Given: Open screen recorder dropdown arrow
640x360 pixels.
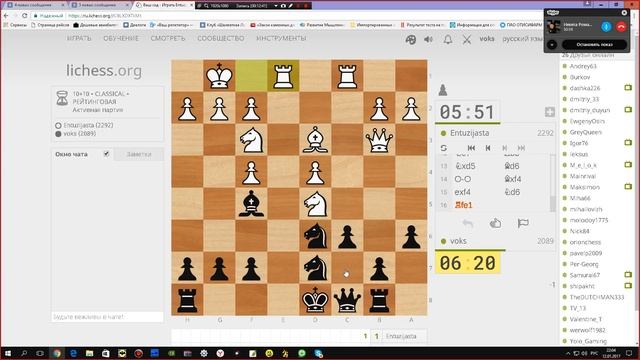Looking at the screenshot, I should pyautogui.click(x=276, y=6).
